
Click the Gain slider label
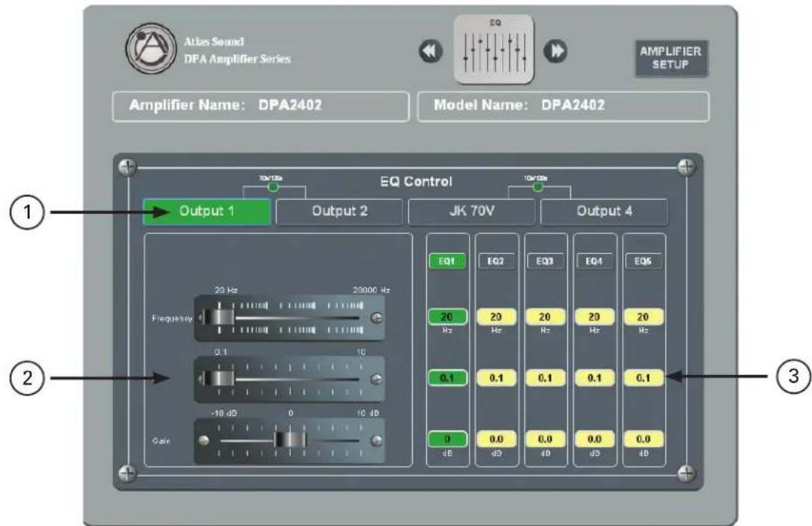click(x=161, y=441)
